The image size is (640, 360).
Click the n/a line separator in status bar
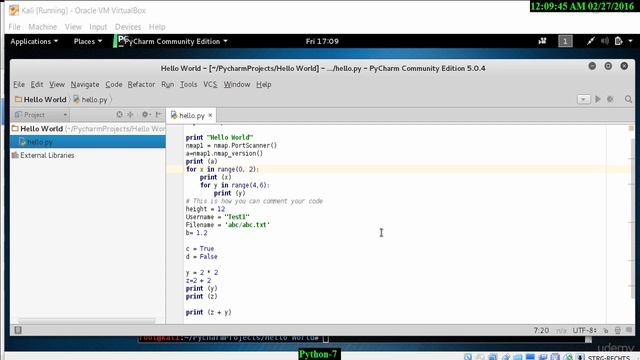click(561, 330)
